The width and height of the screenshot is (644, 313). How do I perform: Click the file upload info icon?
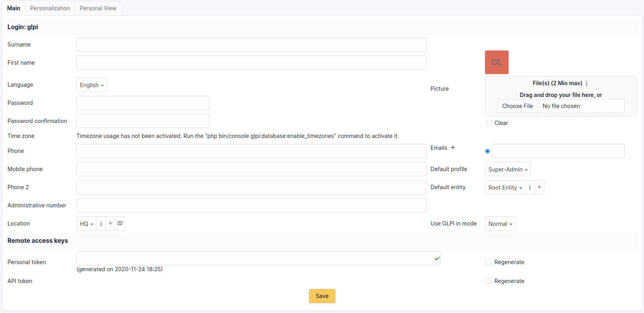coord(587,84)
